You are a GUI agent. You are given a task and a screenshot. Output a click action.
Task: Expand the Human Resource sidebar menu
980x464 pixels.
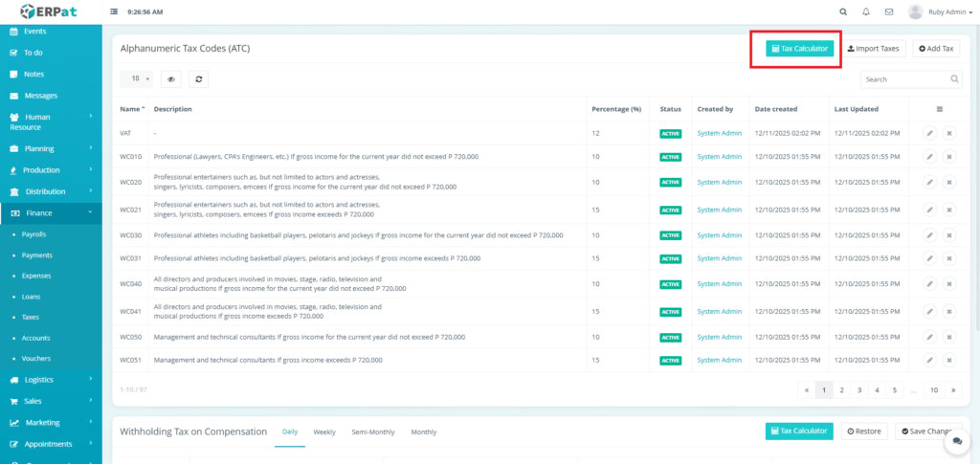point(51,122)
